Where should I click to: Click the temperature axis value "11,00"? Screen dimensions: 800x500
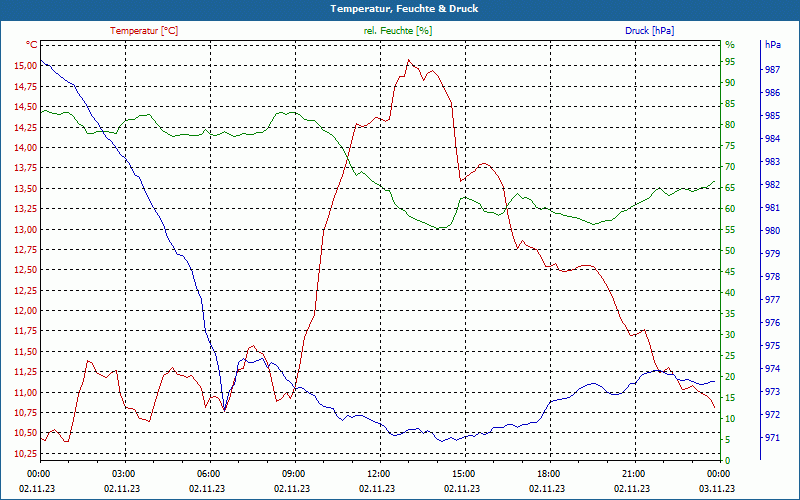point(27,392)
